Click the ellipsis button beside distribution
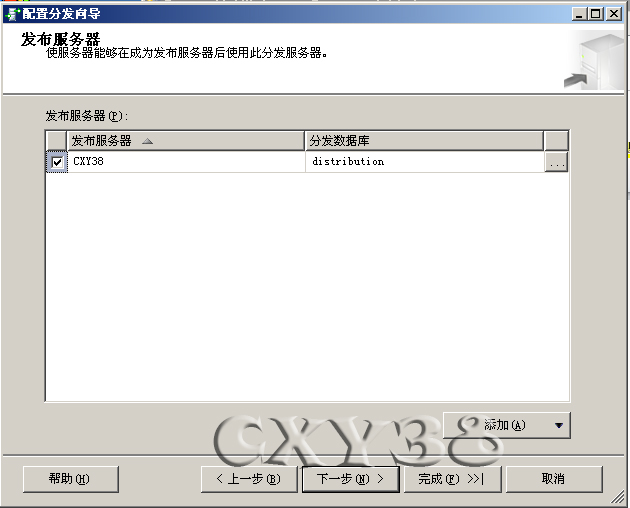 pos(557,161)
